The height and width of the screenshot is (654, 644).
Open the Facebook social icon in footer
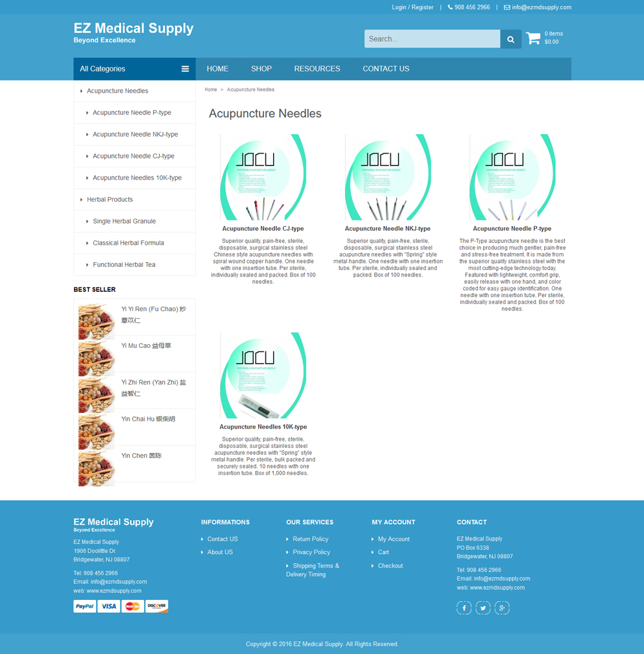point(464,608)
